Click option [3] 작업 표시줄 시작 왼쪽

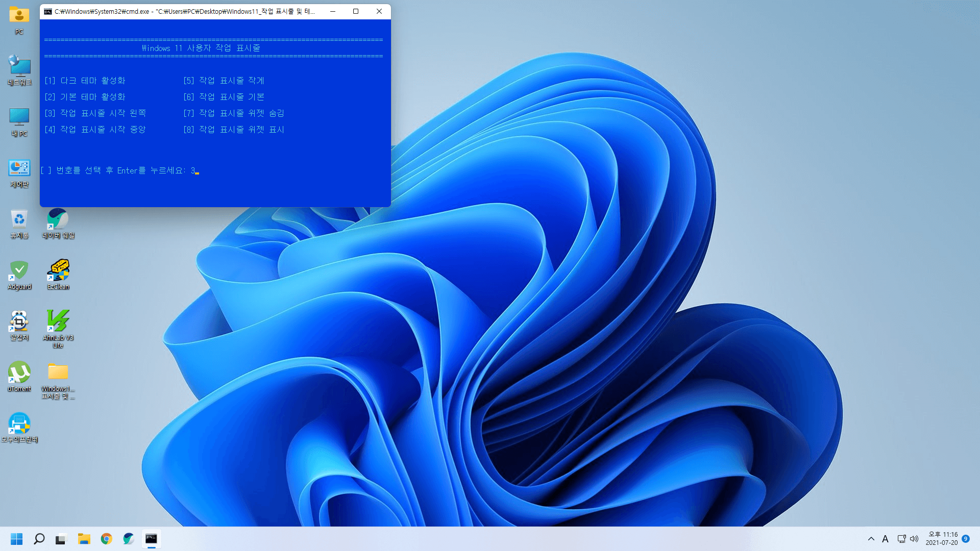pyautogui.click(x=95, y=113)
